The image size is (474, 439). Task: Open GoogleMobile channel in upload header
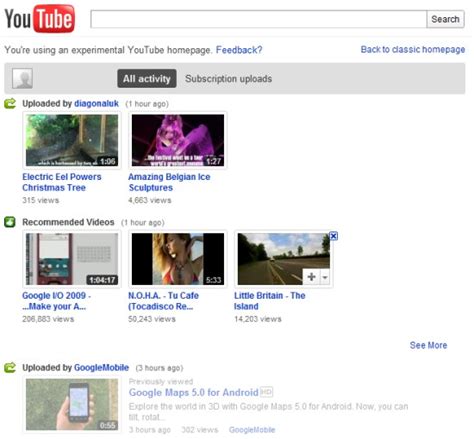pyautogui.click(x=101, y=367)
